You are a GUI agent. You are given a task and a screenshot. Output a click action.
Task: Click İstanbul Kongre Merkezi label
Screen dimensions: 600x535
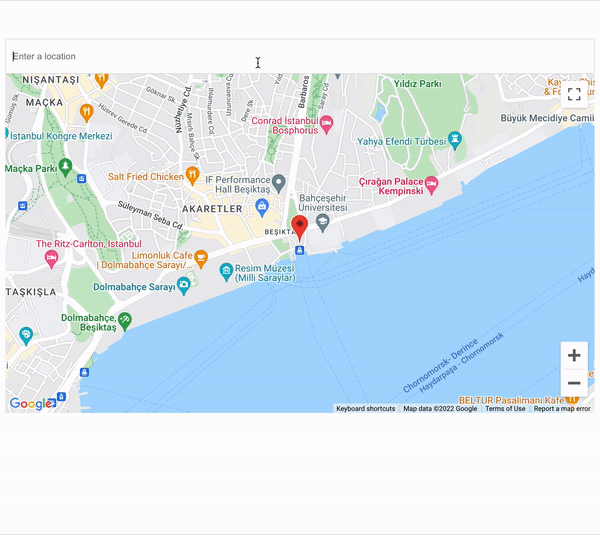coord(61,136)
